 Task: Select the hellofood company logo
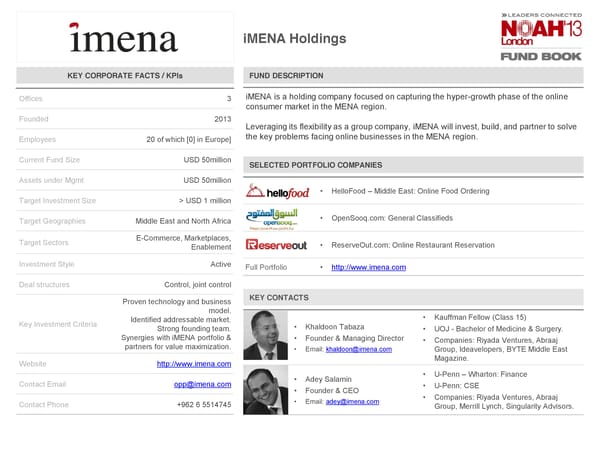[277, 192]
